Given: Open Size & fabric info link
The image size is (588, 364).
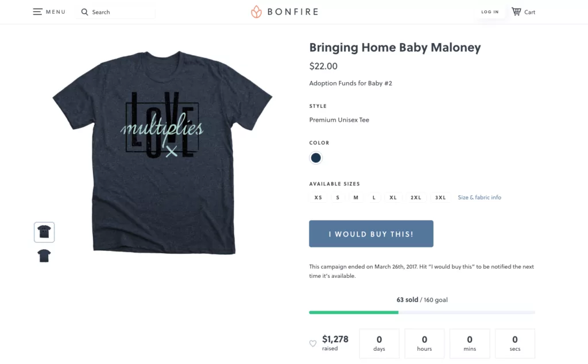Looking at the screenshot, I should (479, 198).
